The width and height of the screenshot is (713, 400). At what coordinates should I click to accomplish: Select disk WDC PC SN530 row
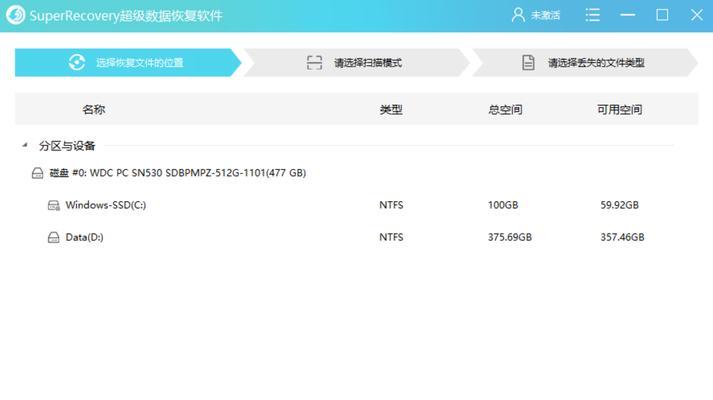coord(177,173)
